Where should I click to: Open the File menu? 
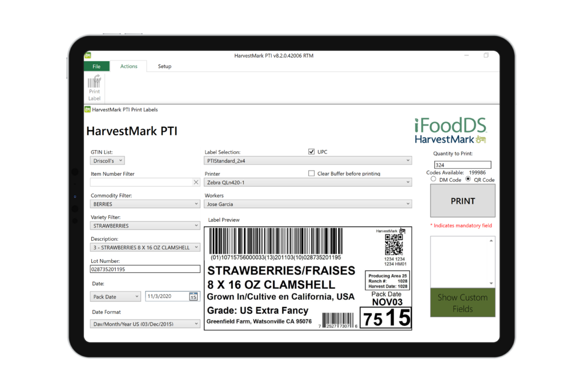tap(96, 66)
